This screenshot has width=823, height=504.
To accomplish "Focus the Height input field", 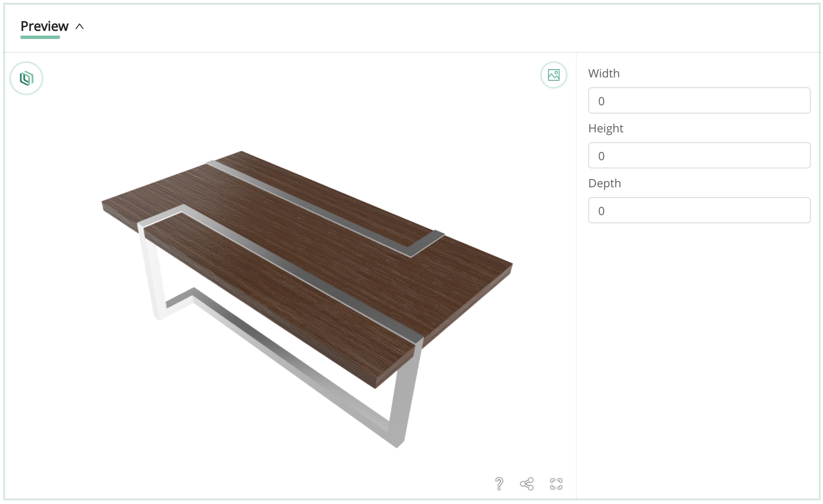I will (x=699, y=156).
